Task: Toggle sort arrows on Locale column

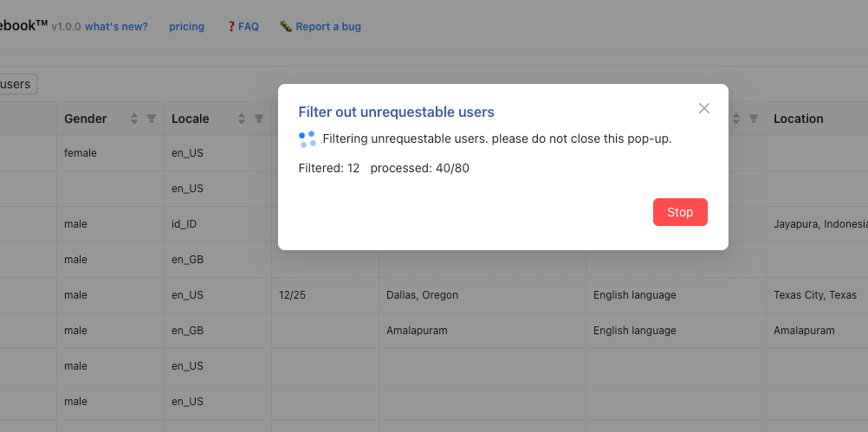Action: point(242,119)
